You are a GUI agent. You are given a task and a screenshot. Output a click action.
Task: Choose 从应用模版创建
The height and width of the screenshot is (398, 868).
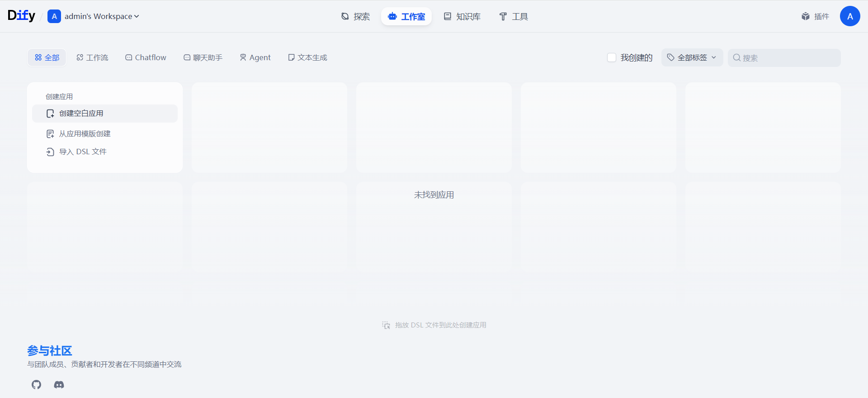click(x=105, y=134)
